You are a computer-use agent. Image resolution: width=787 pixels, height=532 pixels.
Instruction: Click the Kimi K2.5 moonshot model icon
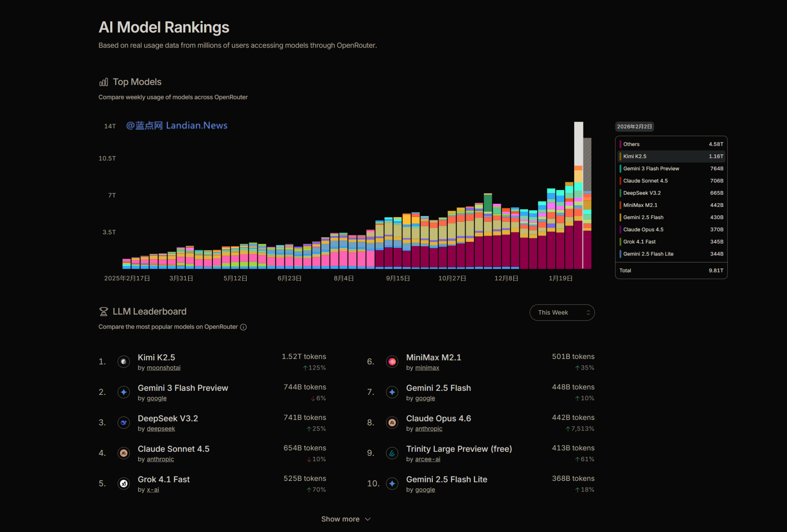[x=124, y=361]
